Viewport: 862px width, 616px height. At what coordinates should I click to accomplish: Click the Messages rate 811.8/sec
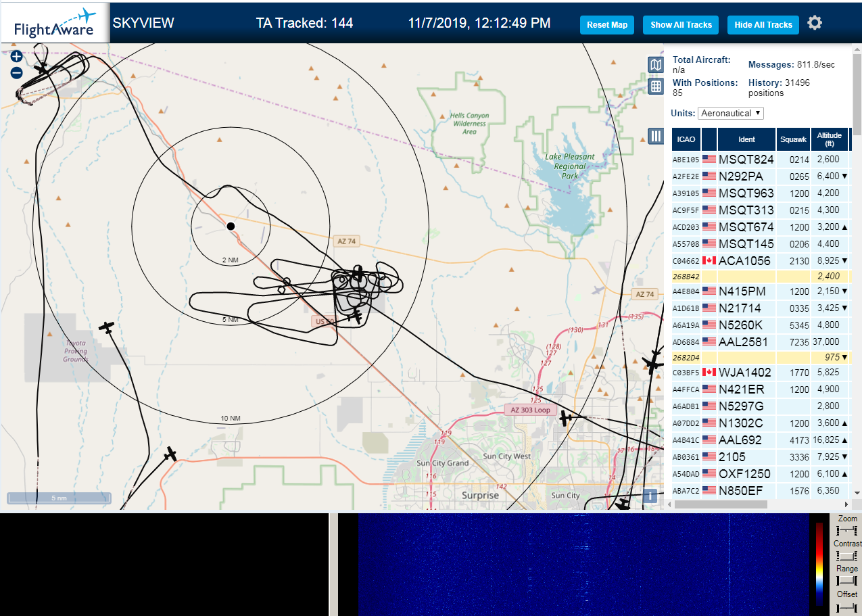pos(815,64)
